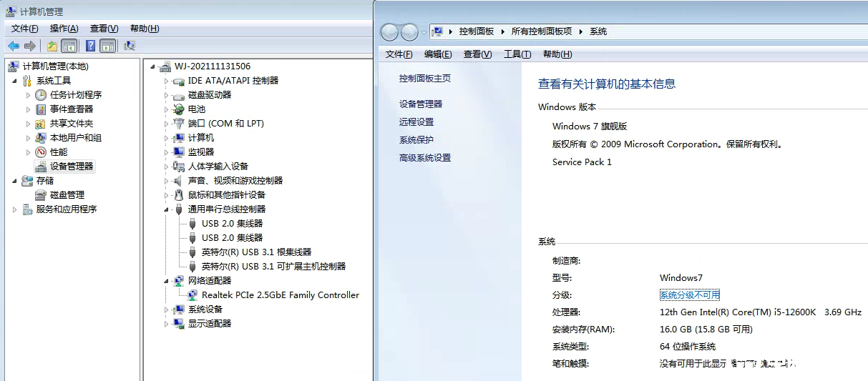Open 操作(A) menu in 计算机管理
The image size is (868, 381).
64,29
